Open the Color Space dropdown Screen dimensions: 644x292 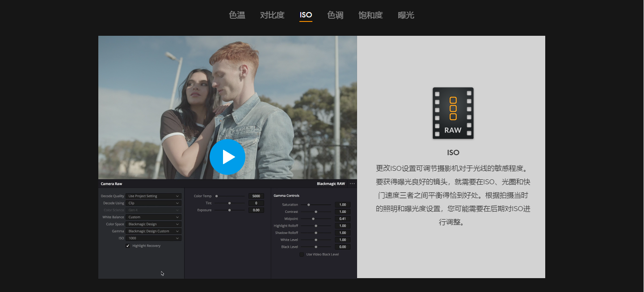(x=153, y=224)
